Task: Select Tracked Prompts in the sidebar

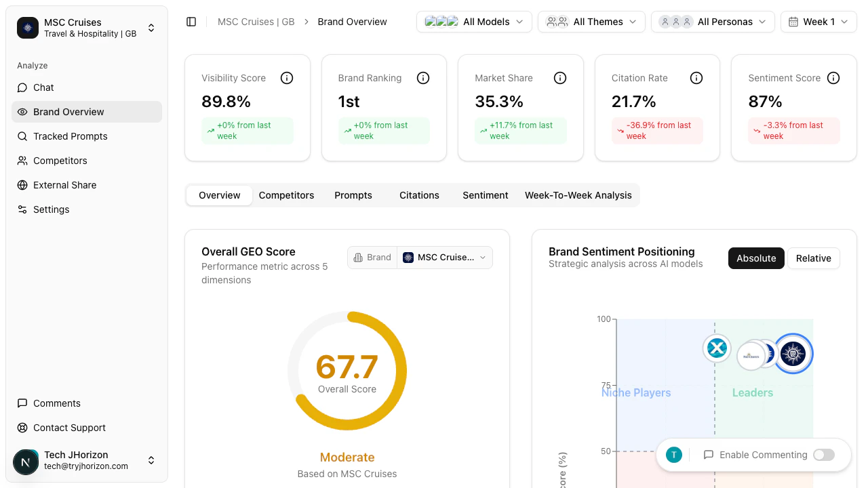Action: [x=70, y=136]
